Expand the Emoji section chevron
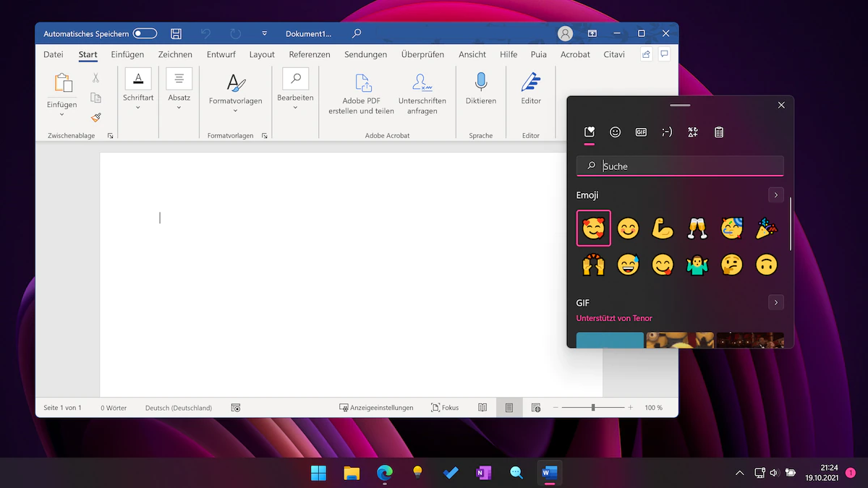This screenshot has width=868, height=488. pyautogui.click(x=775, y=195)
